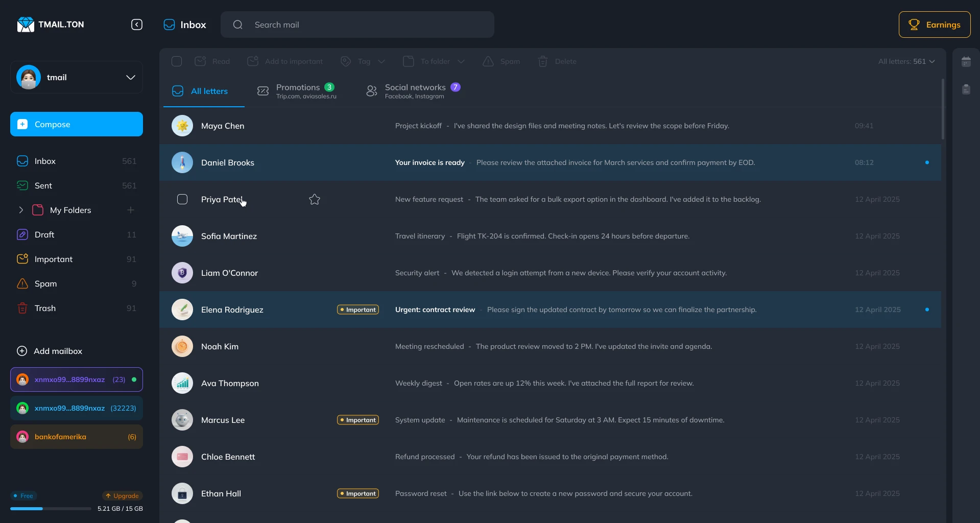
Task: Expand the Tag dropdown
Action: coord(363,61)
